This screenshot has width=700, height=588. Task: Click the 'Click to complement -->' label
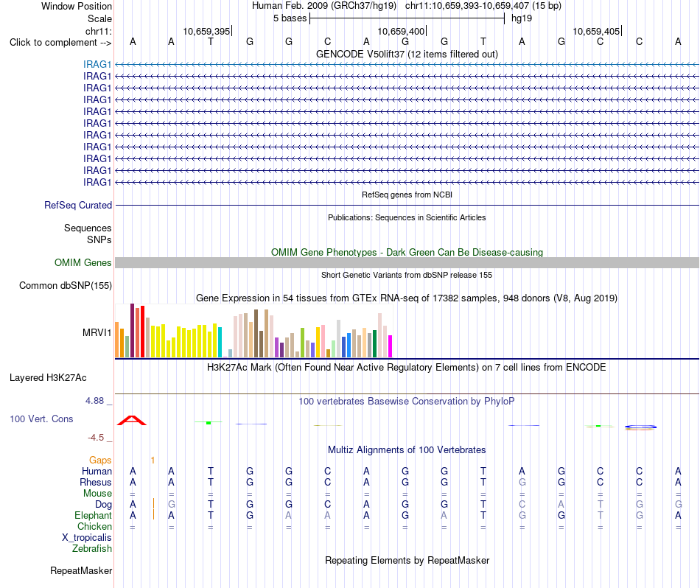coord(60,43)
